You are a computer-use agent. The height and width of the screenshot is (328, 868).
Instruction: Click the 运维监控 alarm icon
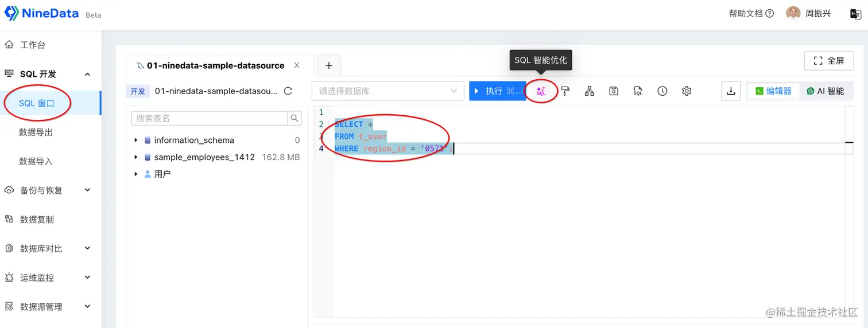coord(9,278)
